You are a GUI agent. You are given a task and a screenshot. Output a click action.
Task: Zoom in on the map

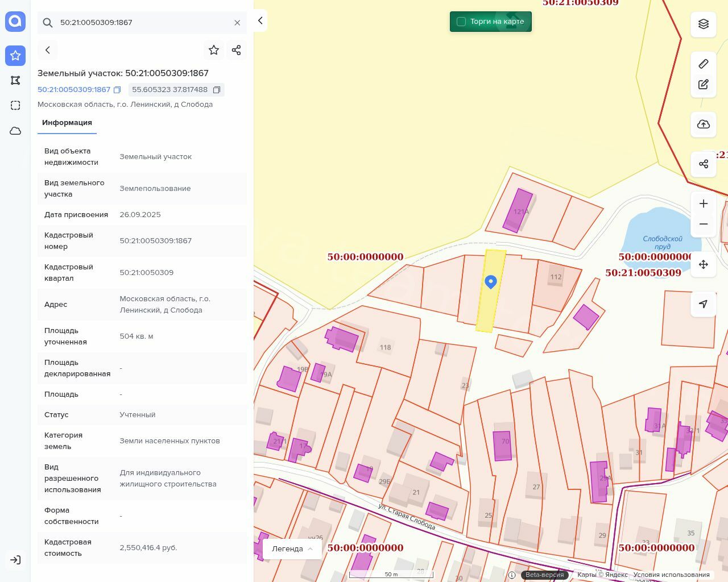click(704, 203)
